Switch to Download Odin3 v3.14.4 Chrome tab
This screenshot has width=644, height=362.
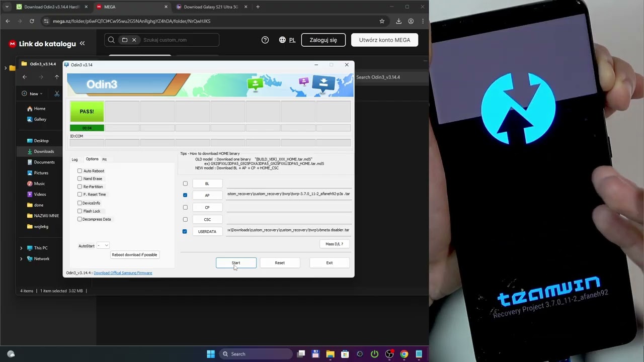(52, 7)
